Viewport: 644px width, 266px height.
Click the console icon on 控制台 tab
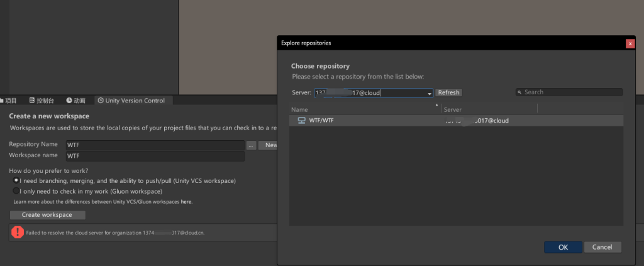31,101
